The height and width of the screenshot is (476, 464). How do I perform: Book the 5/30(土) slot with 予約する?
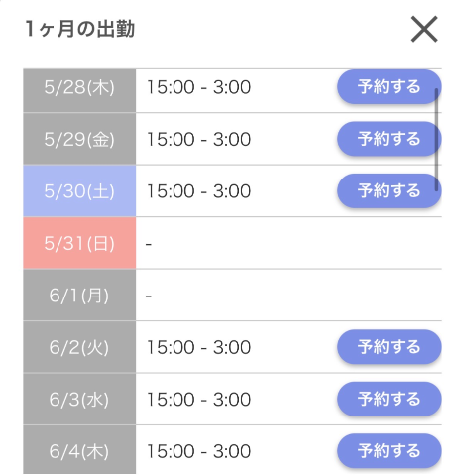390,190
